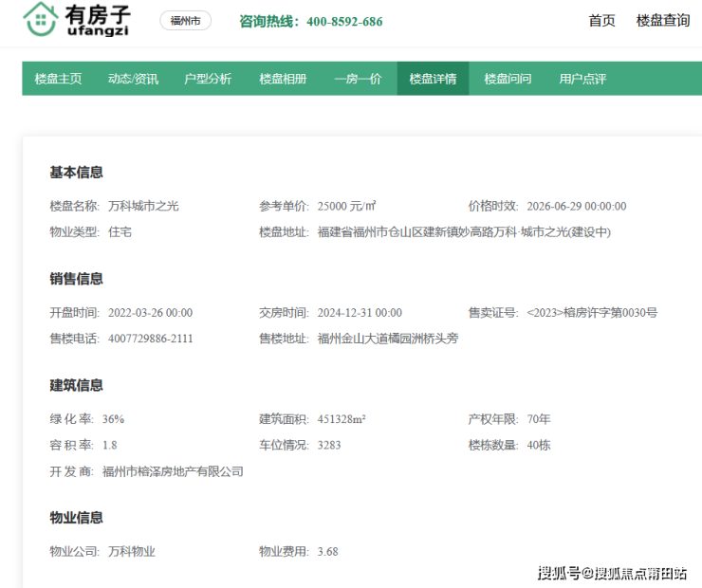Viewport: 702px width, 588px height.
Task: Select project name 万科城市之光
Action: (x=143, y=206)
